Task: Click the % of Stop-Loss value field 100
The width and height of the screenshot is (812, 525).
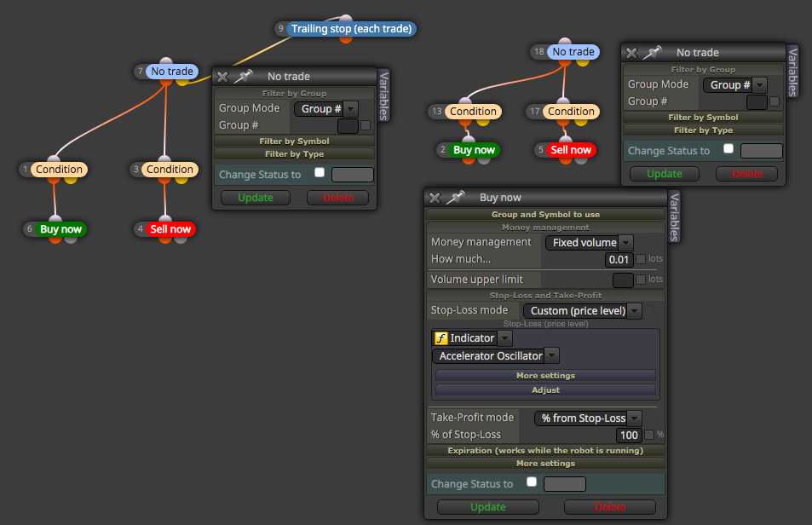Action: point(629,436)
